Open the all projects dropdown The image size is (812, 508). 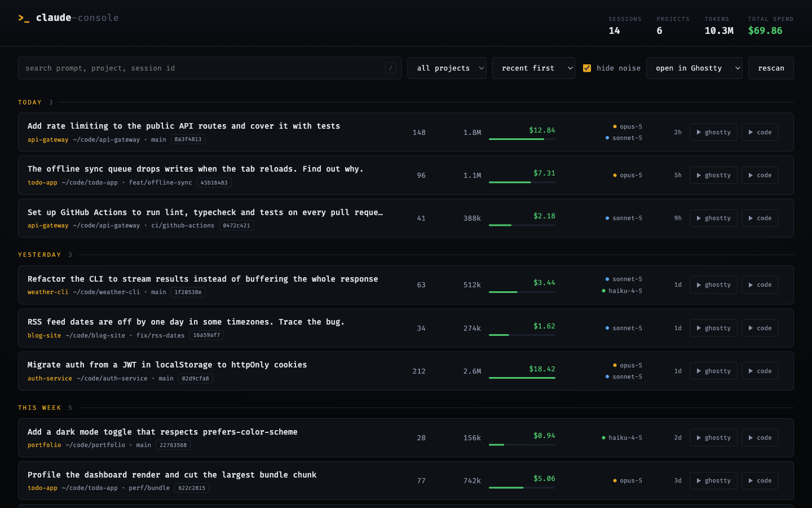447,68
